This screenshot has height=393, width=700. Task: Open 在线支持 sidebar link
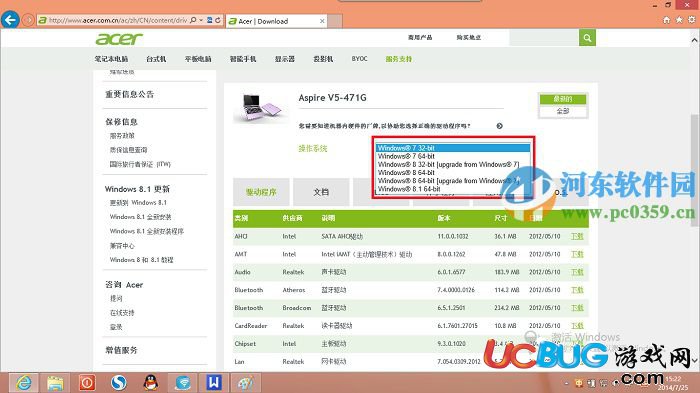122,313
